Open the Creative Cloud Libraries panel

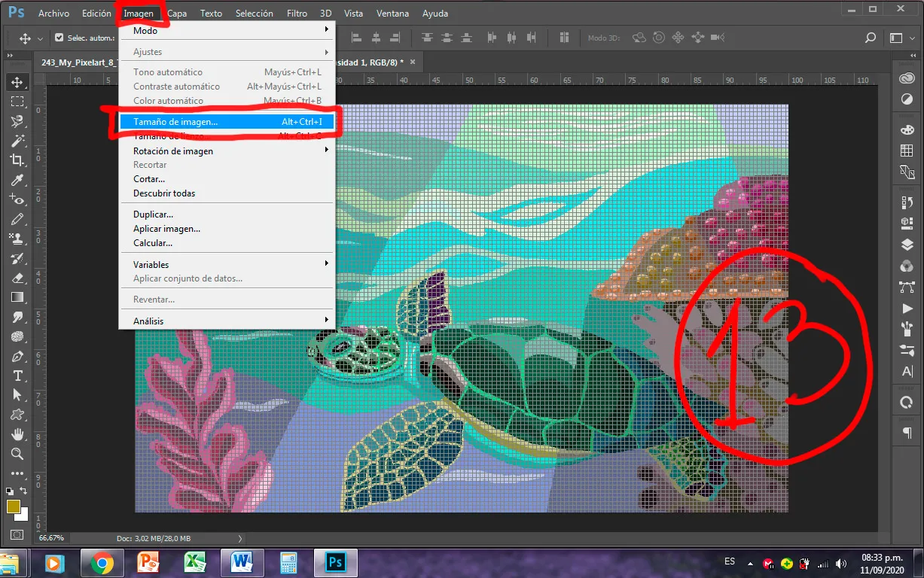[907, 80]
